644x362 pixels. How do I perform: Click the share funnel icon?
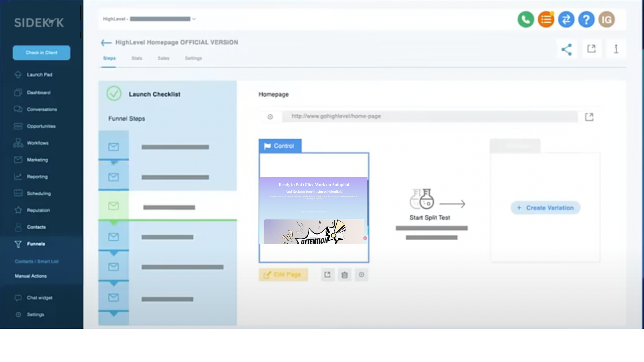coord(567,50)
